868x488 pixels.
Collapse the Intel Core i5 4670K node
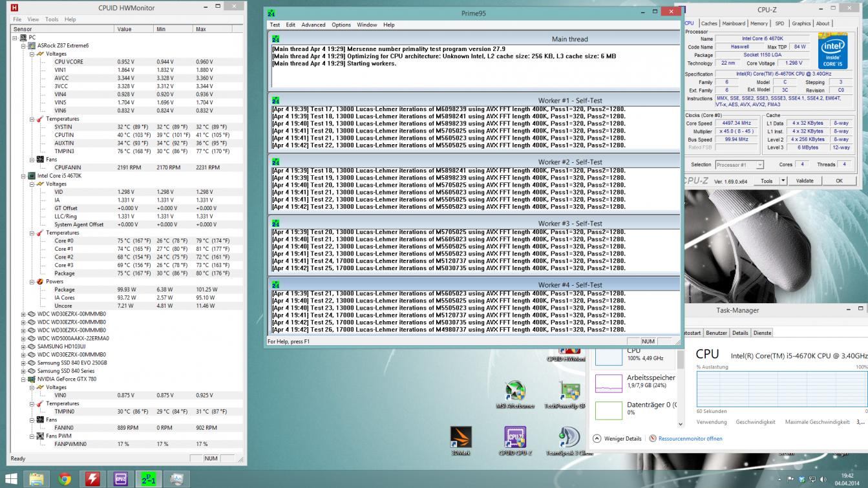(x=23, y=176)
